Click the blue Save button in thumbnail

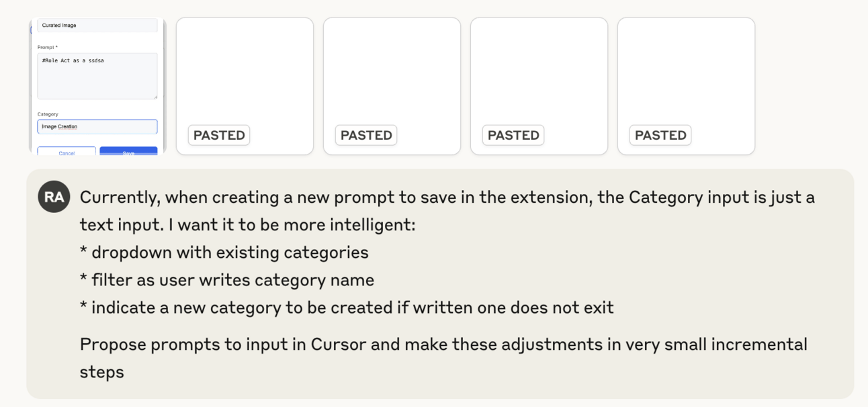(128, 152)
